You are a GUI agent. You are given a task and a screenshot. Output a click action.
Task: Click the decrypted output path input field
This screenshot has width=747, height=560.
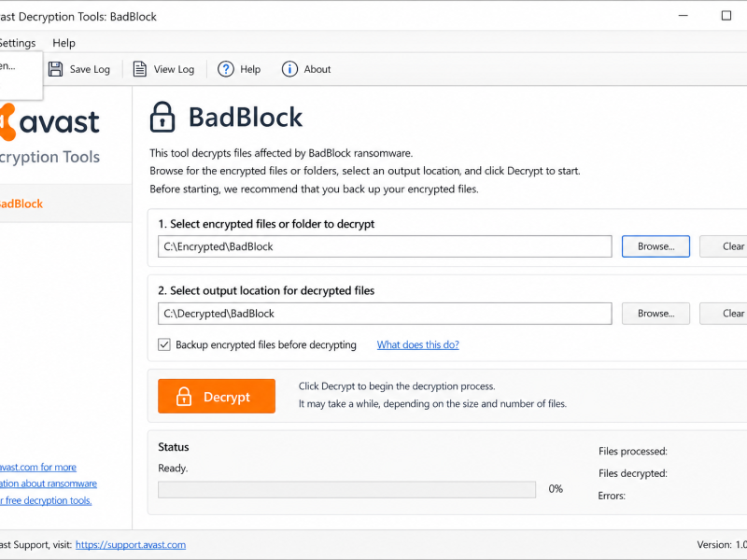[385, 314]
